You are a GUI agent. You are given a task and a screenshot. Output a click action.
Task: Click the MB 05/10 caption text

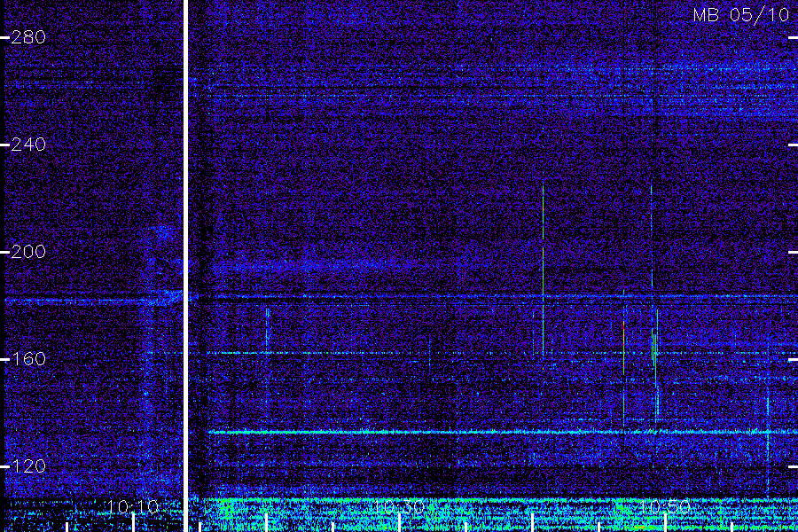[x=741, y=15]
